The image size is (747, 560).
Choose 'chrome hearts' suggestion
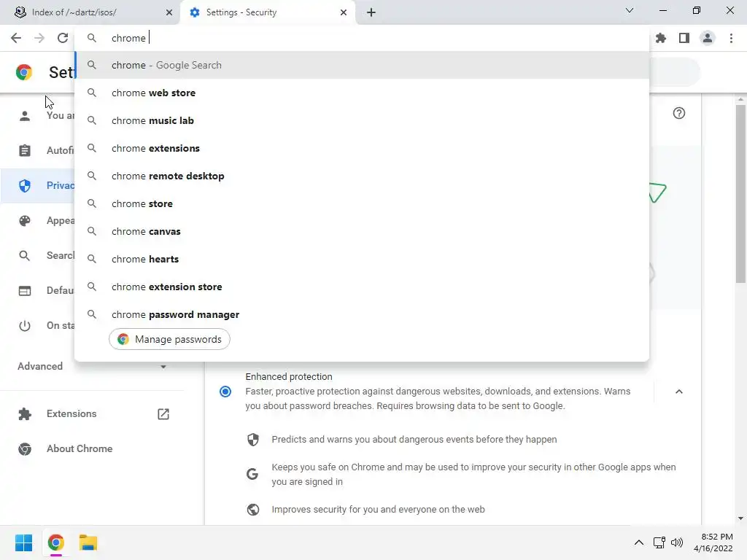point(362,259)
